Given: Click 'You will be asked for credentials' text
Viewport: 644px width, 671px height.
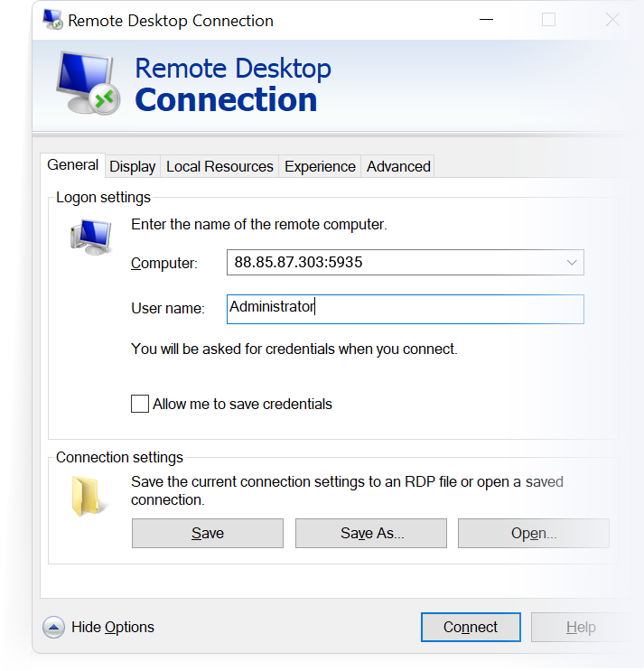Looking at the screenshot, I should [294, 349].
